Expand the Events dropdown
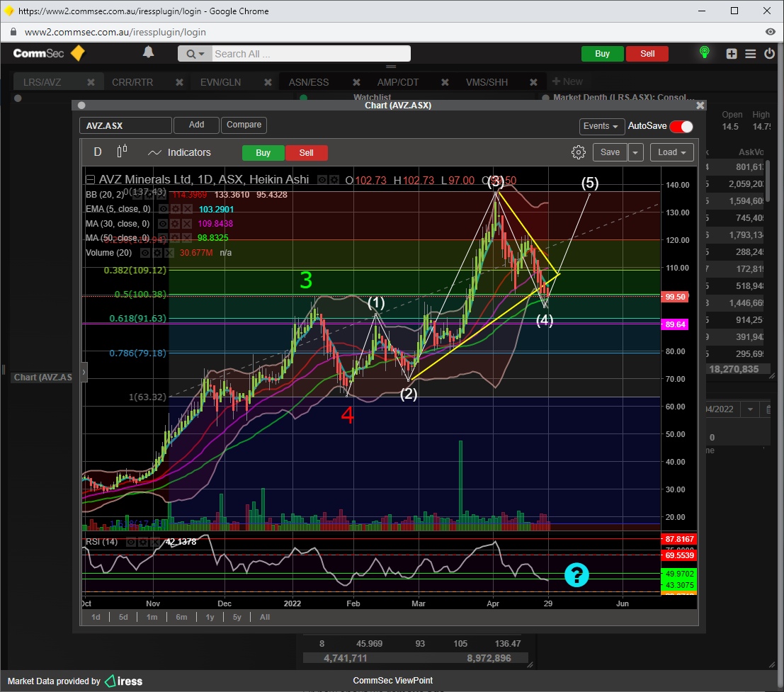 point(601,126)
